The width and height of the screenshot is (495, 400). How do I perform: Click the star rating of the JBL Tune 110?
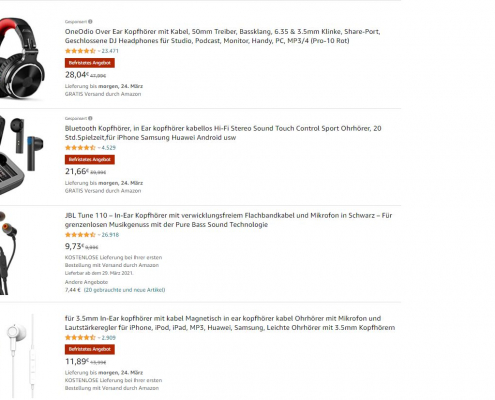click(80, 235)
